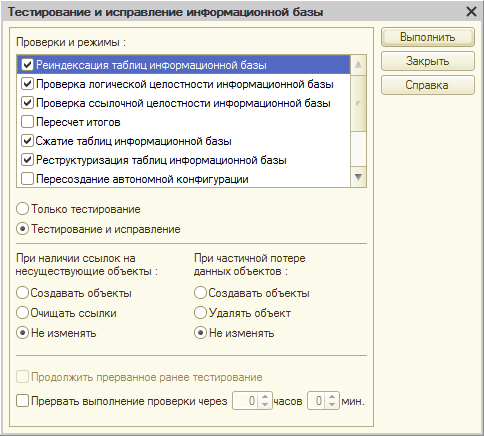Decrease minutes spinner down arrow
484x436 pixels.
[332, 405]
